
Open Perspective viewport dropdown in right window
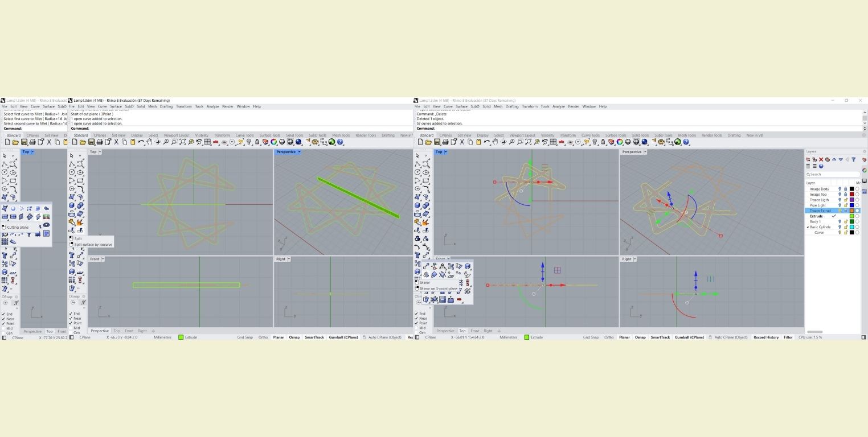645,152
